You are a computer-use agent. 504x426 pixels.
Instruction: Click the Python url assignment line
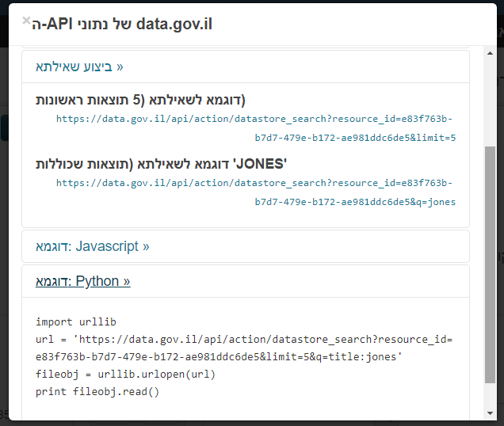pyautogui.click(x=244, y=348)
